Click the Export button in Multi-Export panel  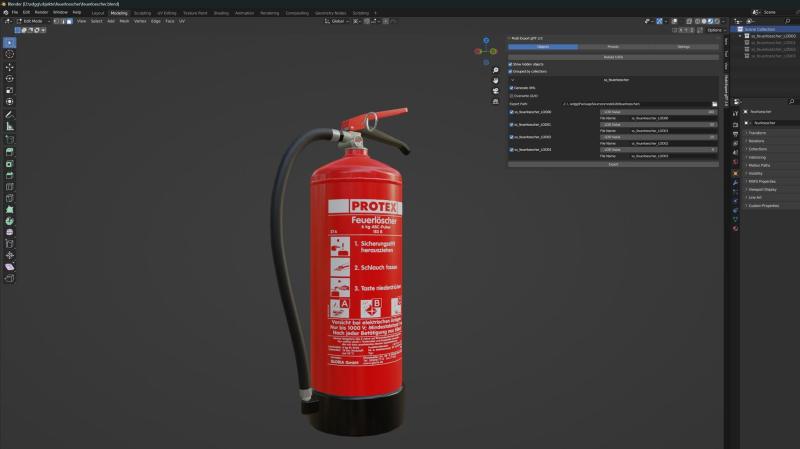613,164
